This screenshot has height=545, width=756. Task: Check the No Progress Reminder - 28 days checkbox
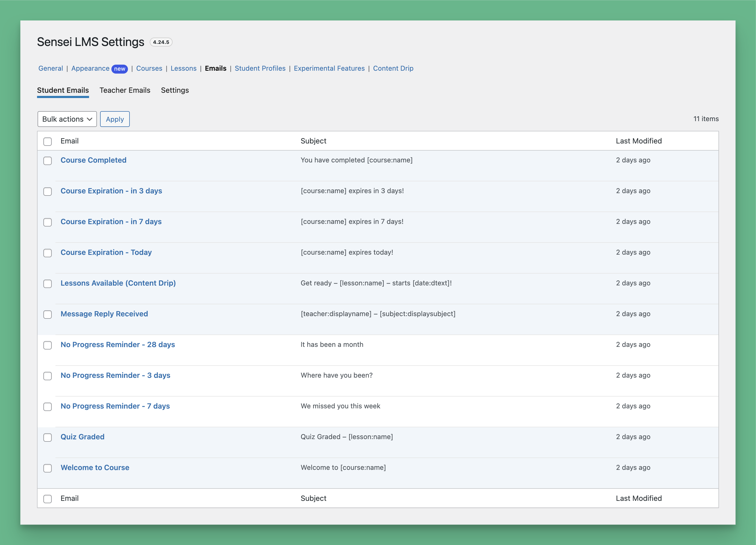coord(48,345)
